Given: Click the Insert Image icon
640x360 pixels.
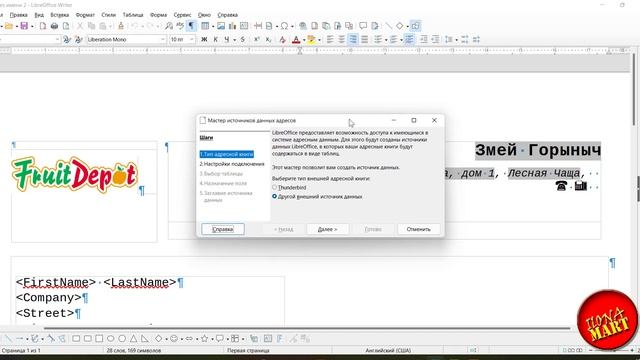Looking at the screenshot, I should 221,26.
